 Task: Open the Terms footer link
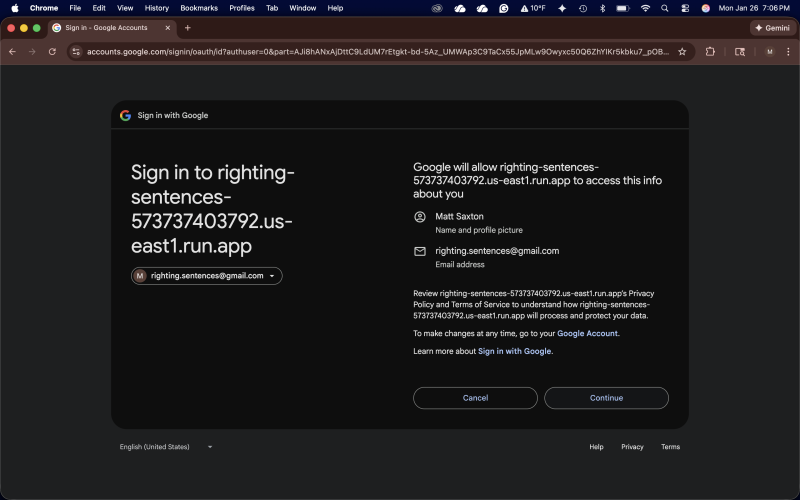point(670,447)
